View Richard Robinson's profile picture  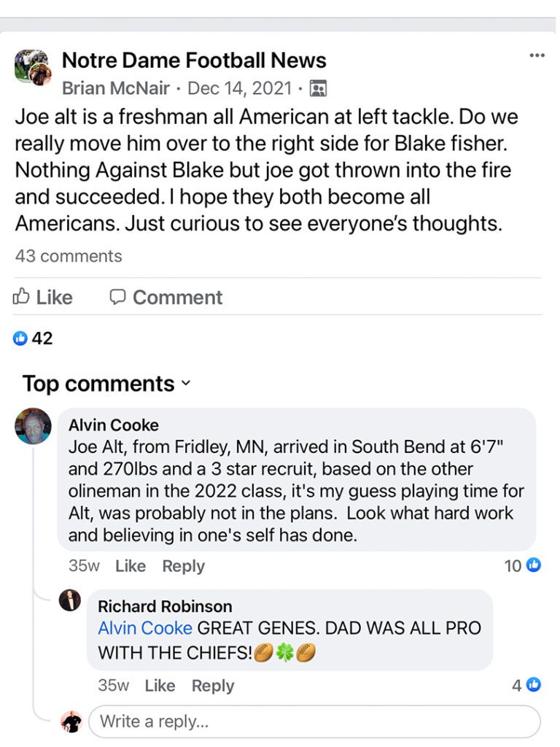pyautogui.click(x=70, y=601)
